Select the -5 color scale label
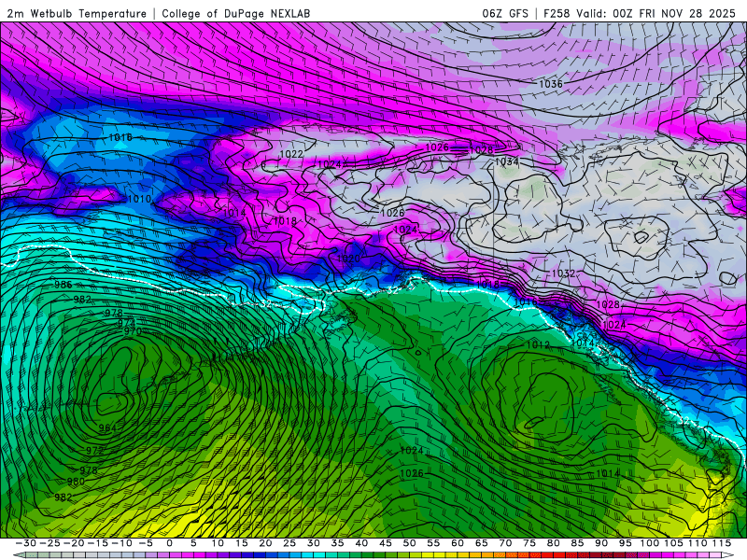747x560 pixels. 146,543
